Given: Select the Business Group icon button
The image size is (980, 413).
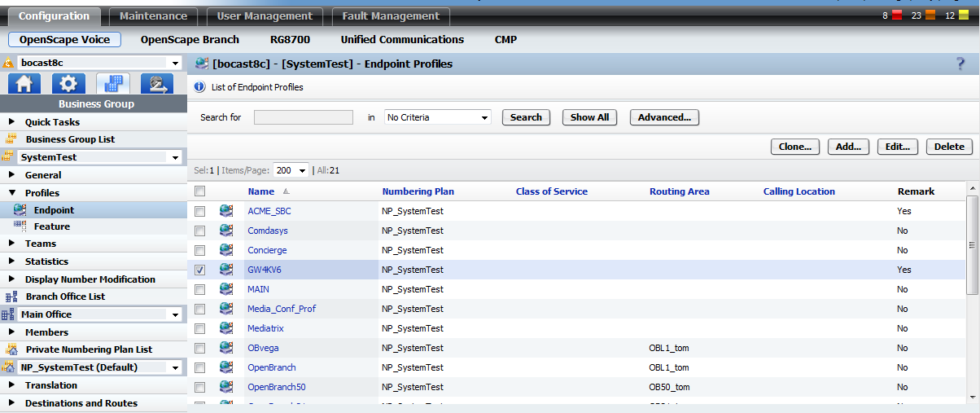Looking at the screenshot, I should tap(112, 84).
